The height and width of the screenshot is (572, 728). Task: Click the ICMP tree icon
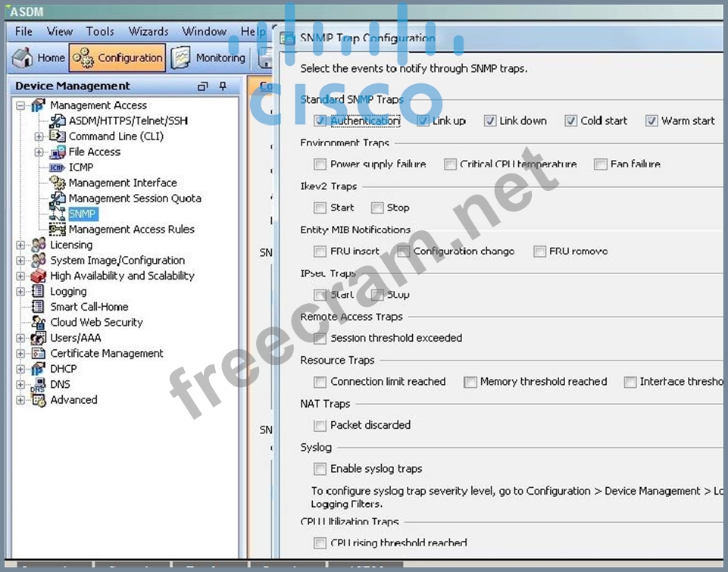pyautogui.click(x=58, y=167)
